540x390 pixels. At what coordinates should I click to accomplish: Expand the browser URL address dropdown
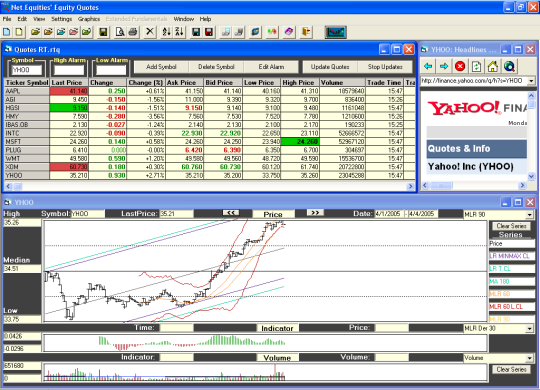pyautogui.click(x=531, y=81)
